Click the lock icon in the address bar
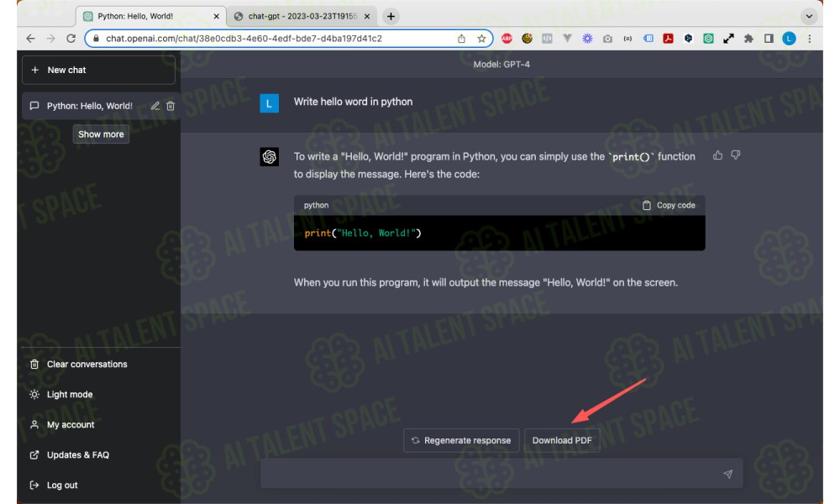 tap(97, 39)
